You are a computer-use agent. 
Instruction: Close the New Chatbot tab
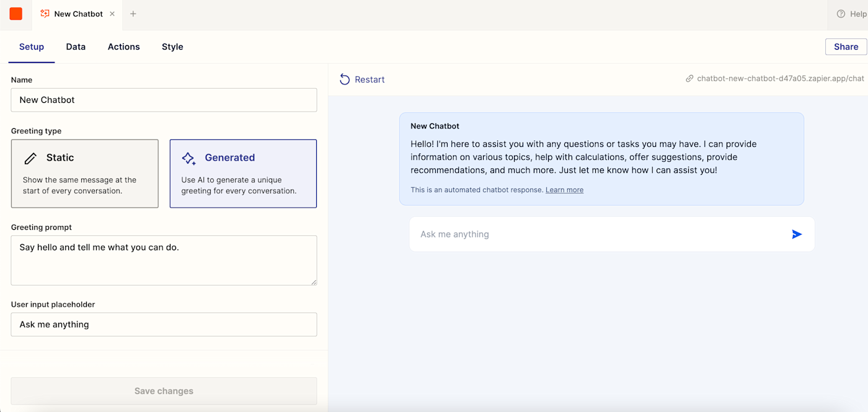pyautogui.click(x=112, y=14)
